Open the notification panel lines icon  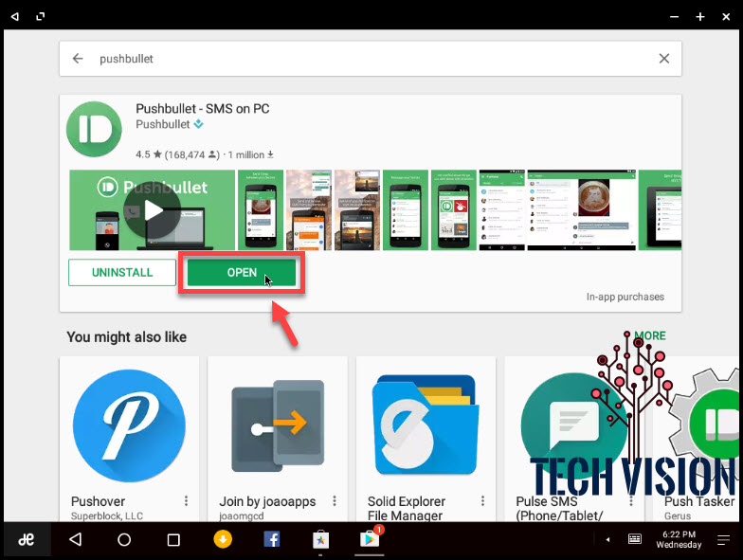click(x=723, y=540)
